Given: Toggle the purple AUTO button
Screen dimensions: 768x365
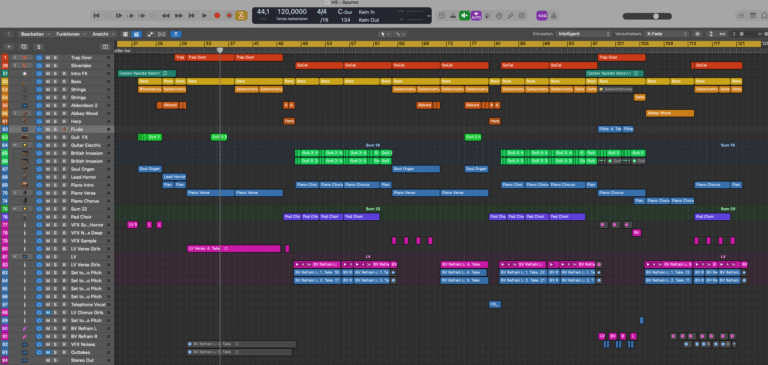Looking at the screenshot, I should (x=476, y=16).
